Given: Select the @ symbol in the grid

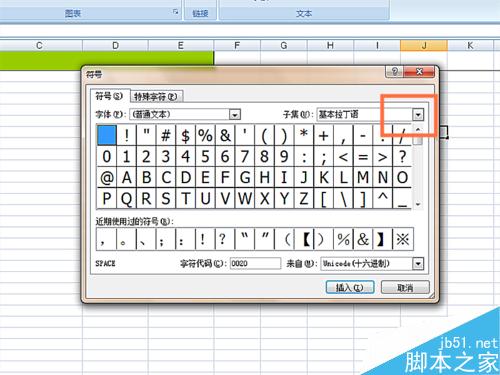Looking at the screenshot, I should pos(107,177).
